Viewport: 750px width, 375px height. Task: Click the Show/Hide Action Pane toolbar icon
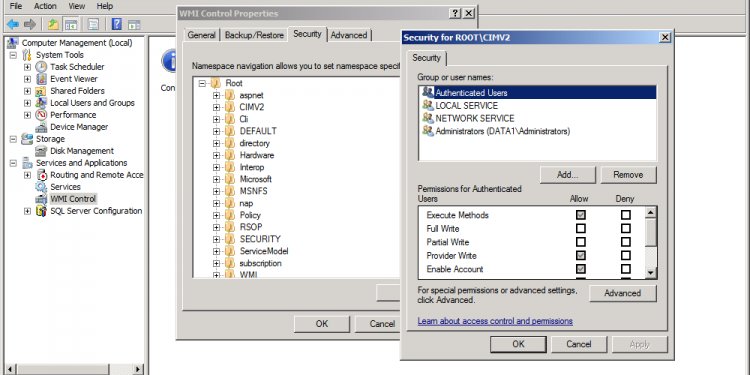click(134, 24)
